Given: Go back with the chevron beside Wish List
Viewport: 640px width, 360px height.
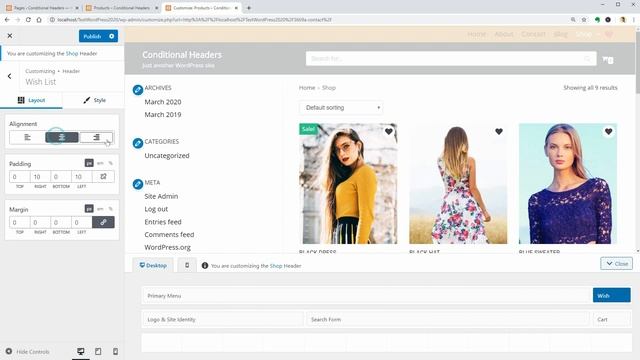Looking at the screenshot, I should [x=9, y=76].
